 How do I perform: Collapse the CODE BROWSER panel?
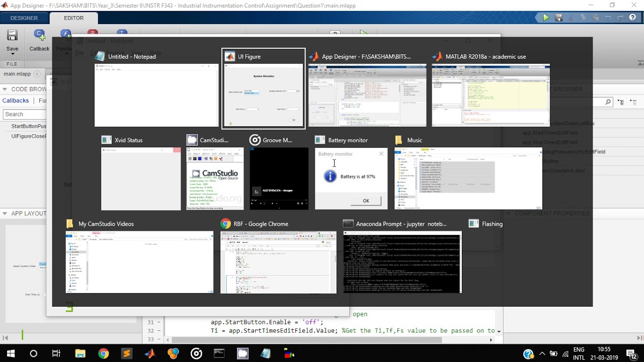5,89
